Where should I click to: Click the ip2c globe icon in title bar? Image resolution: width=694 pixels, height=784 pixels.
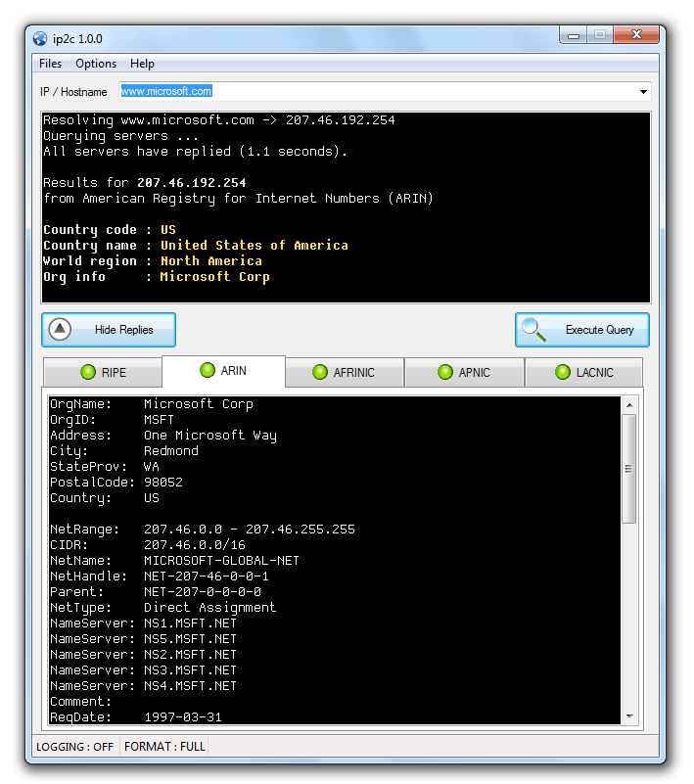click(40, 39)
